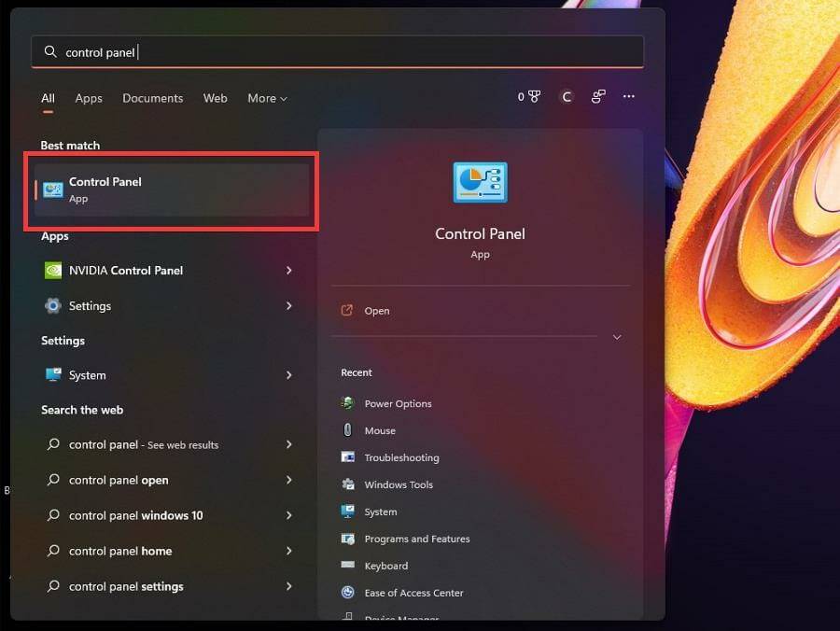
Task: Open the Keyboard recent item
Action: click(x=385, y=566)
